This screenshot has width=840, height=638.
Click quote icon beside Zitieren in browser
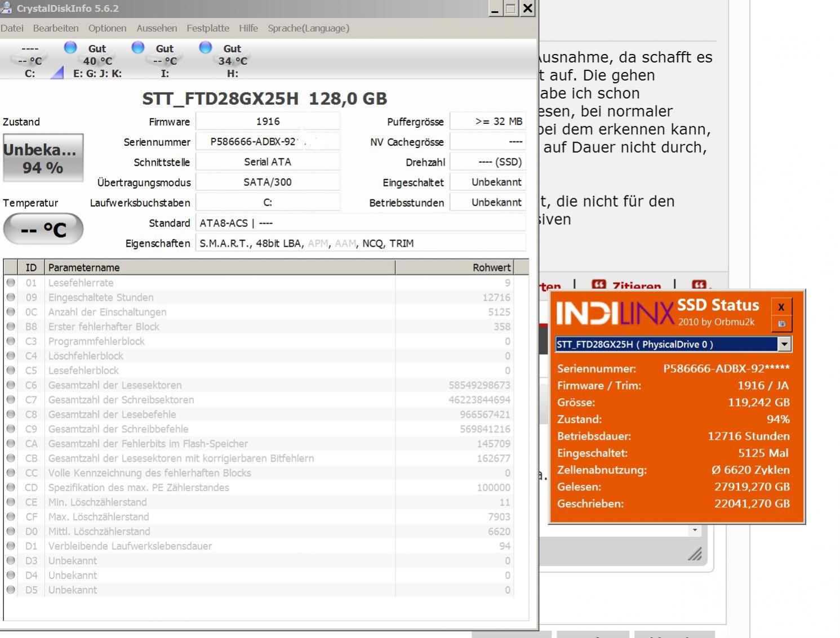599,285
